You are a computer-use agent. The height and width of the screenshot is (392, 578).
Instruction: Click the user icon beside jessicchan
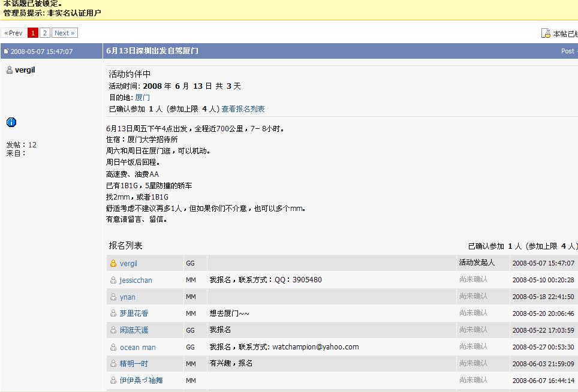click(x=113, y=281)
